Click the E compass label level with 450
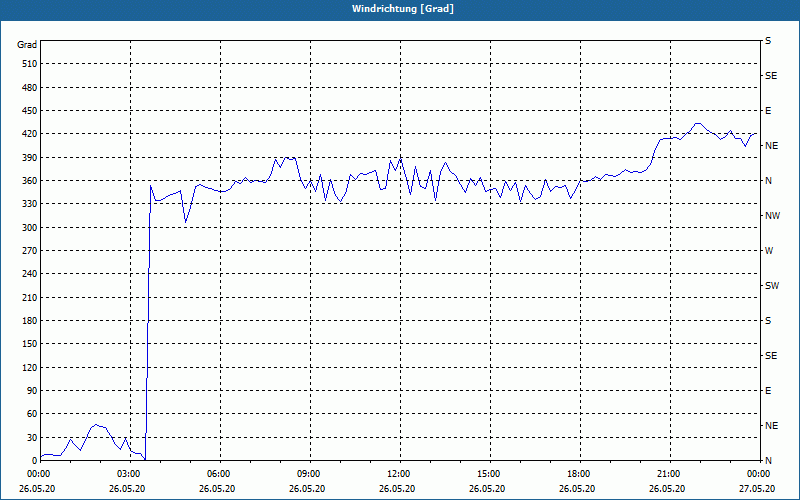This screenshot has width=800, height=500. (x=768, y=111)
